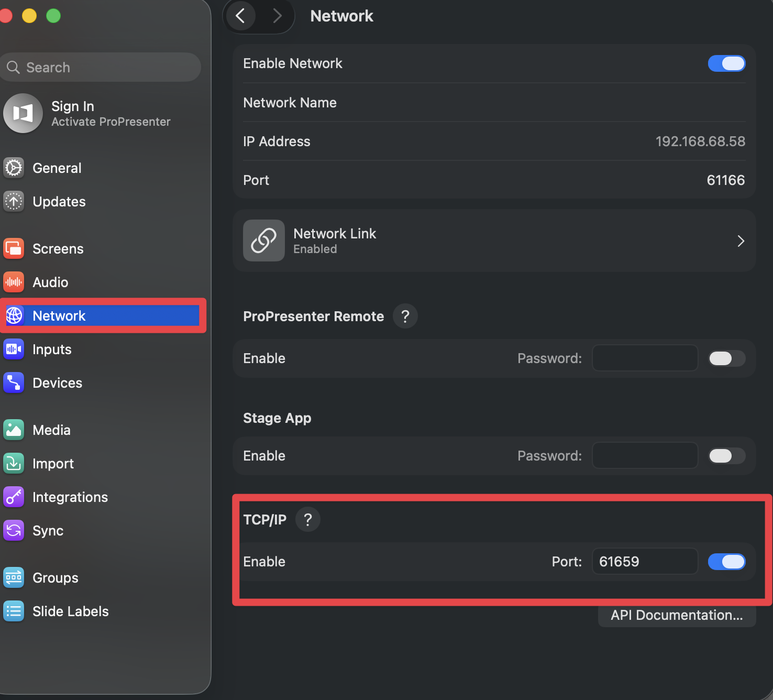Open the Slide Labels settings
Viewport: 773px width, 700px height.
pos(70,611)
